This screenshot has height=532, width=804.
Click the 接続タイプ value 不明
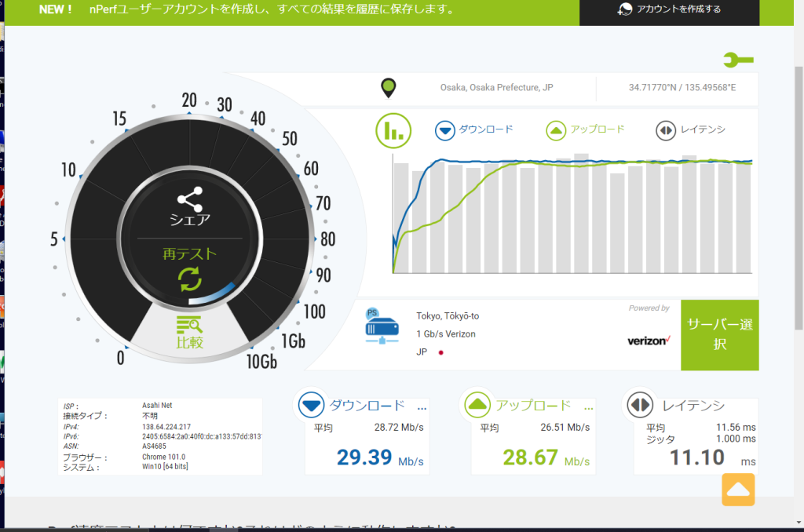[150, 416]
